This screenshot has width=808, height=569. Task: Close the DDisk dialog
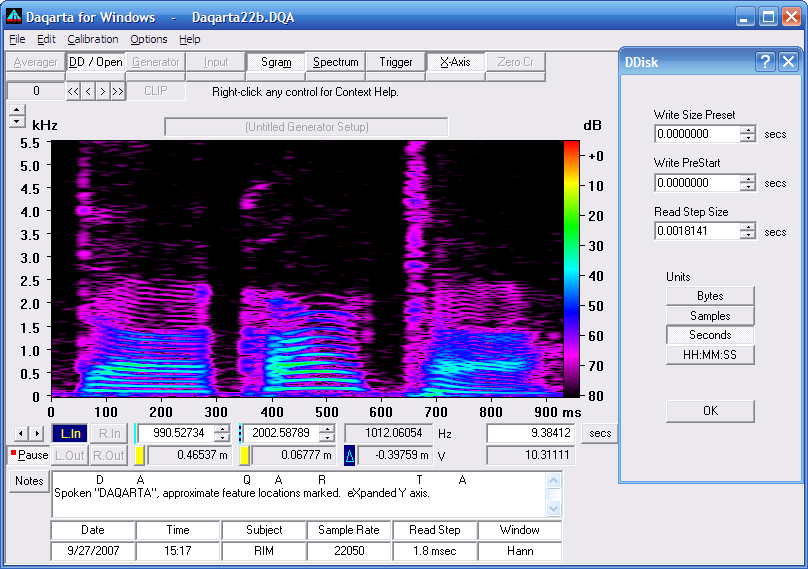788,62
